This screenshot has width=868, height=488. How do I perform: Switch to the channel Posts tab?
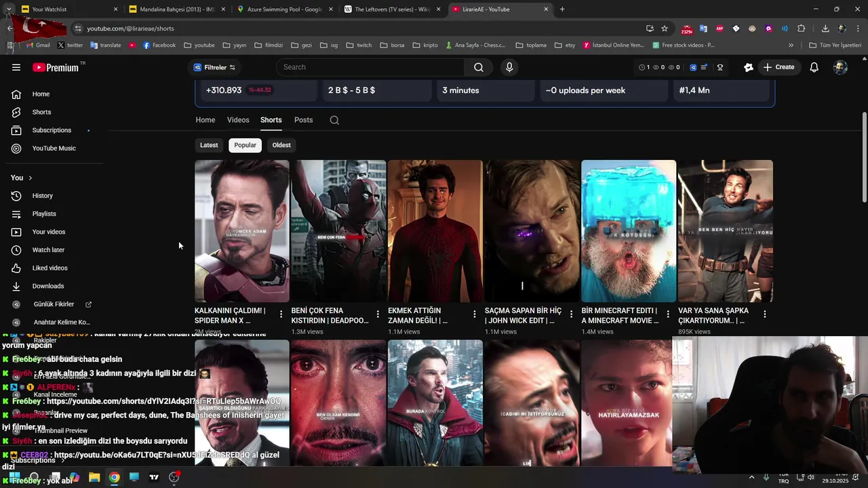[x=303, y=120]
